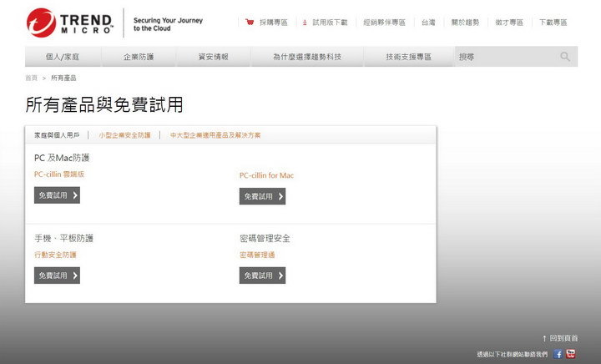Select the 家庭與個人用戶 tab
This screenshot has width=601, height=364.
[x=57, y=134]
